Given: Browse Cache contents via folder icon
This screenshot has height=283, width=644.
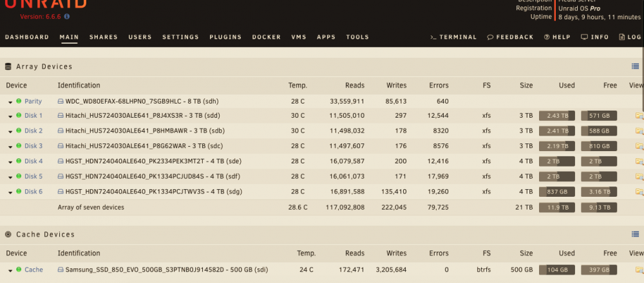Looking at the screenshot, I should pos(639,270).
